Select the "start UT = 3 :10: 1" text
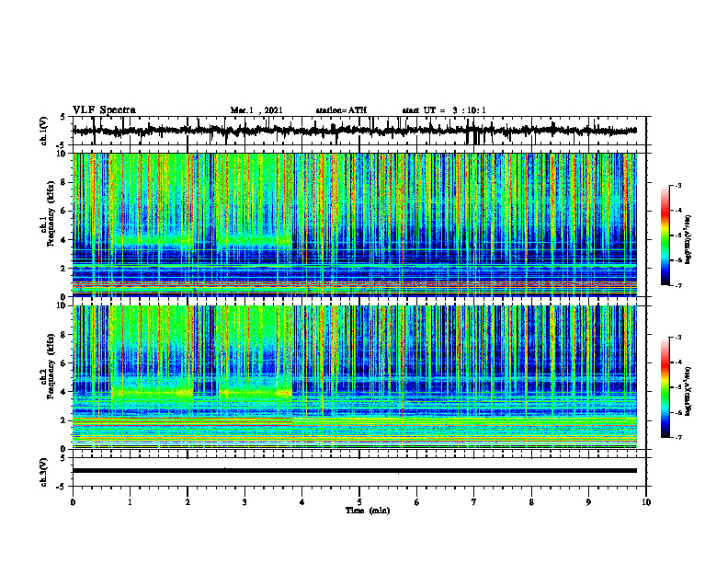 [x=444, y=110]
